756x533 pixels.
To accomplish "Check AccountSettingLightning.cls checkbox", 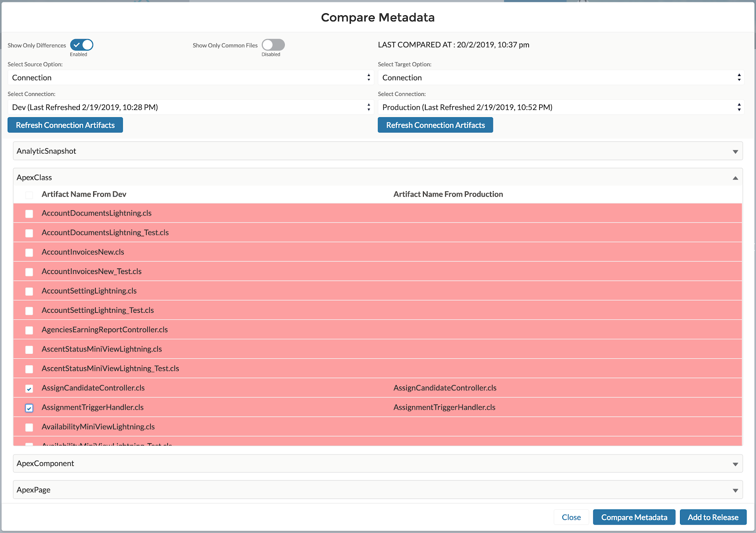I will [x=29, y=291].
